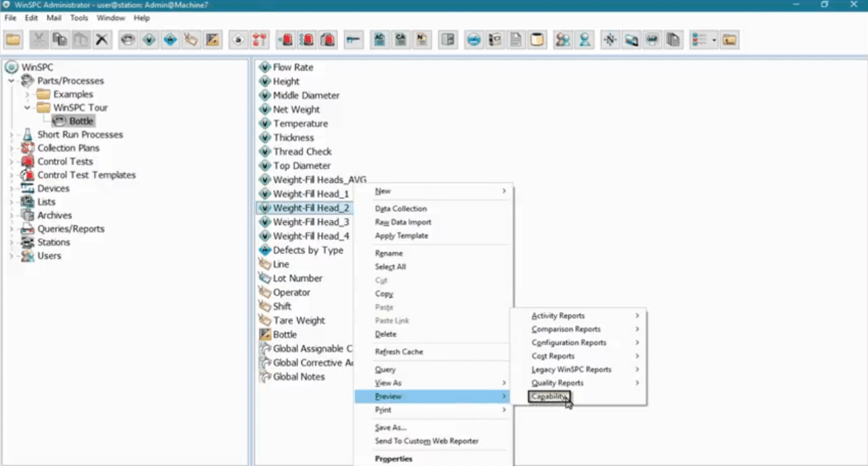Click the yellow folder icon at toolbar start
The width and height of the screenshot is (868, 466).
point(13,40)
